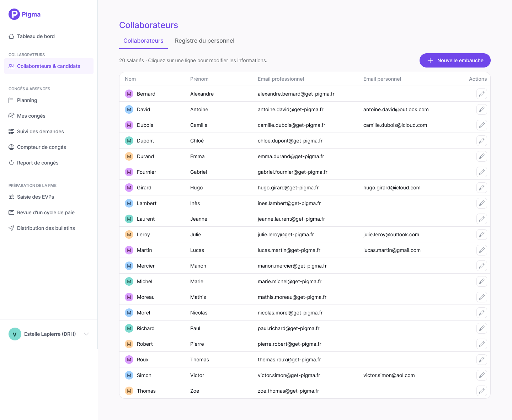Click pencil icon for Roux Thomas
The height and width of the screenshot is (420, 512).
(482, 360)
